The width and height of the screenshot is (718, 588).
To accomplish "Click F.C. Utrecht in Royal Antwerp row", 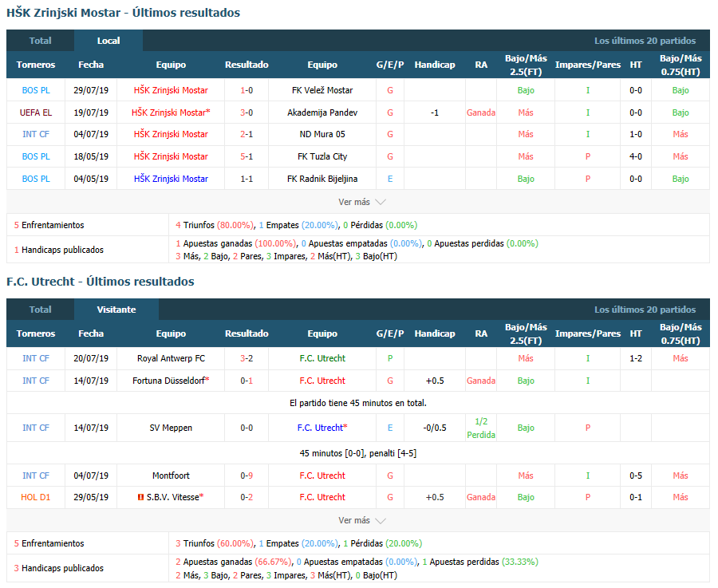I will pyautogui.click(x=322, y=358).
